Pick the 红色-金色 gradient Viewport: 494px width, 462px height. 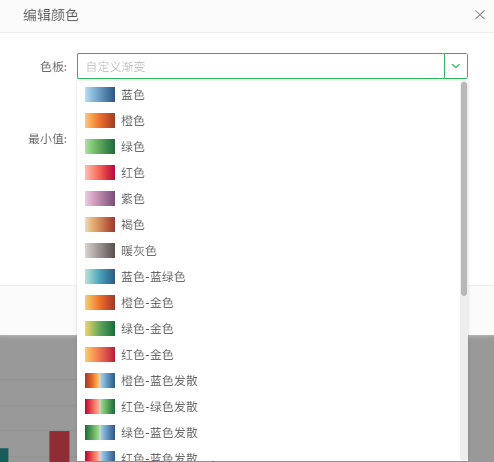[269, 355]
